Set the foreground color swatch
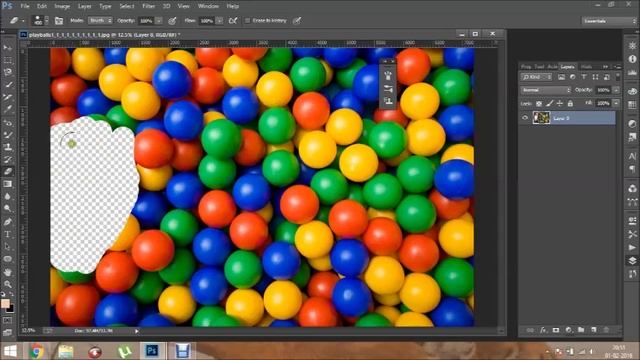Image resolution: width=640 pixels, height=360 pixels. point(5,303)
